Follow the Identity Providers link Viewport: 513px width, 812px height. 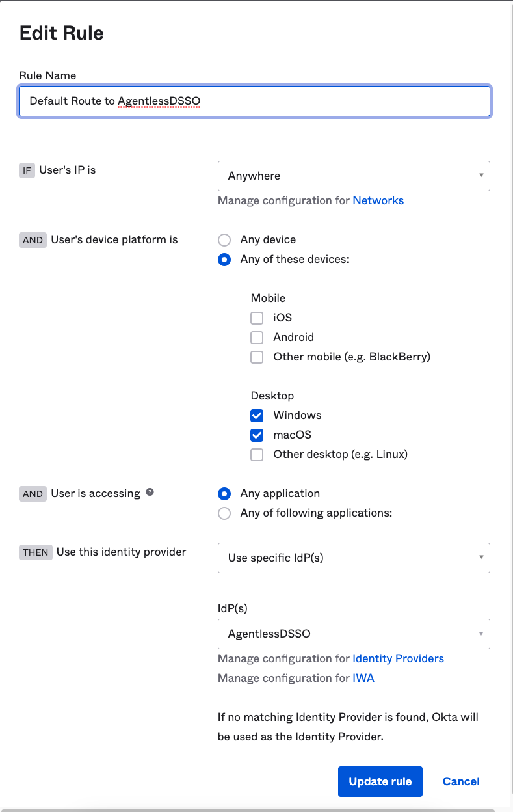click(x=398, y=658)
